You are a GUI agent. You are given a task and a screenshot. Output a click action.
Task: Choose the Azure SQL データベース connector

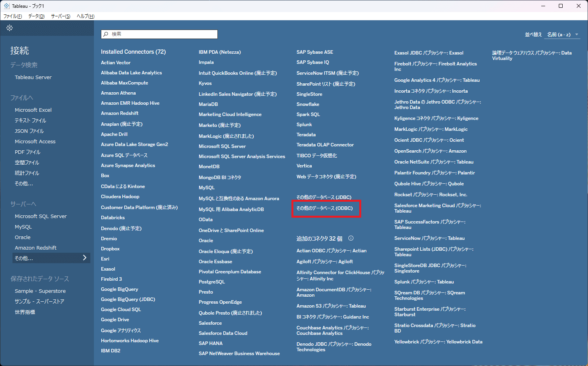coord(124,155)
